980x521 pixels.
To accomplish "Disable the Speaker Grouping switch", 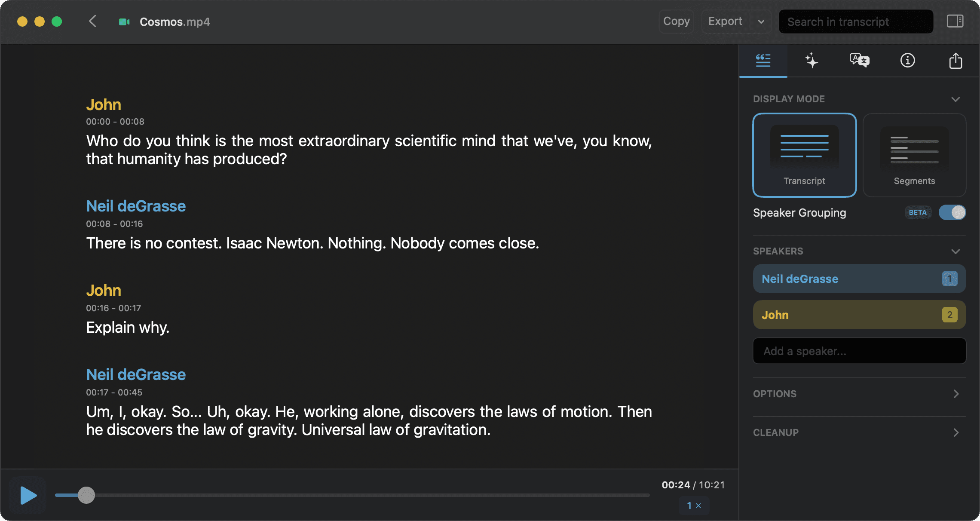I will tap(952, 212).
